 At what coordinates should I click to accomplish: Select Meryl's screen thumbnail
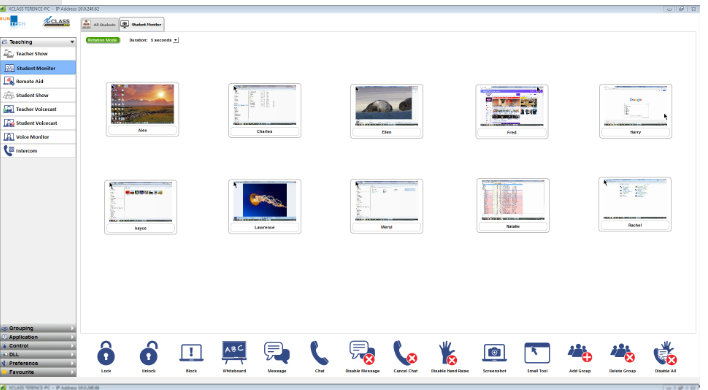point(387,201)
